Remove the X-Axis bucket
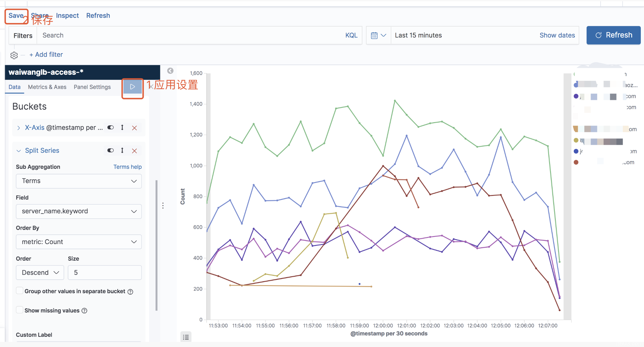The width and height of the screenshot is (644, 347). pos(134,128)
